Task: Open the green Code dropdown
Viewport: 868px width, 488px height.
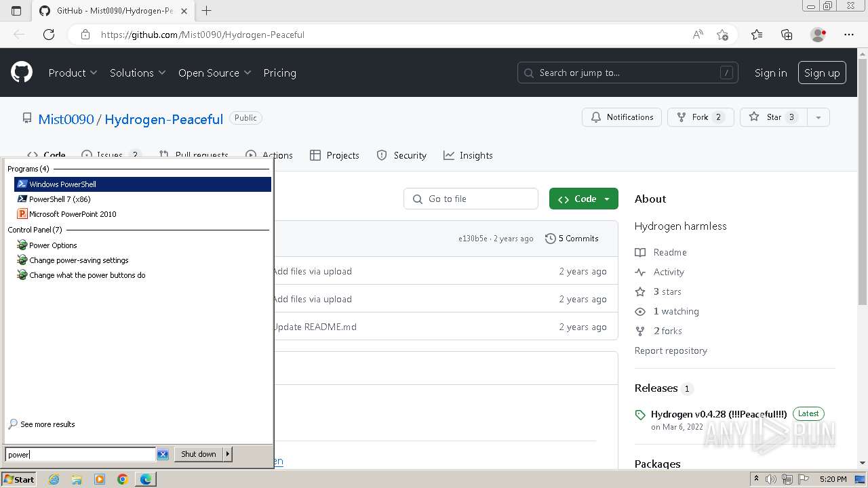Action: (584, 199)
